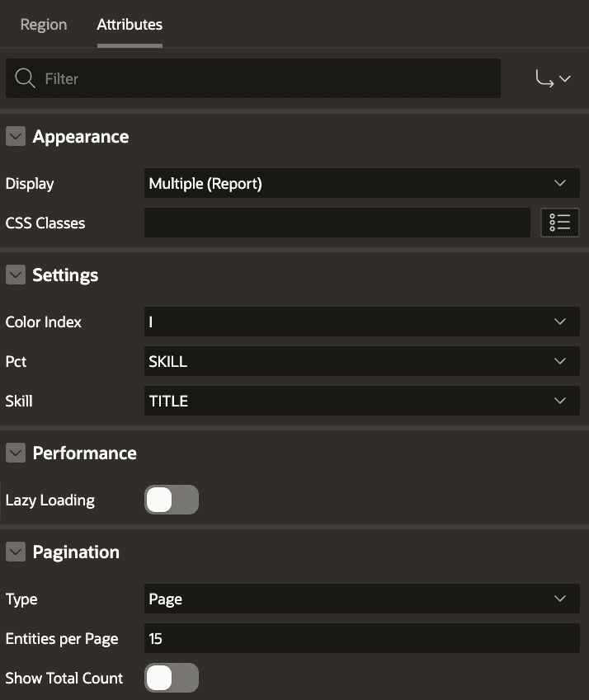Collapse the Settings section header
This screenshot has width=589, height=700.
pyautogui.click(x=15, y=275)
